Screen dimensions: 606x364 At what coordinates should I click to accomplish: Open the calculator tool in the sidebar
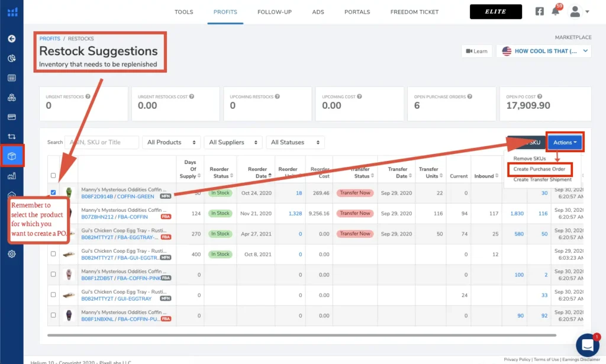tap(12, 78)
